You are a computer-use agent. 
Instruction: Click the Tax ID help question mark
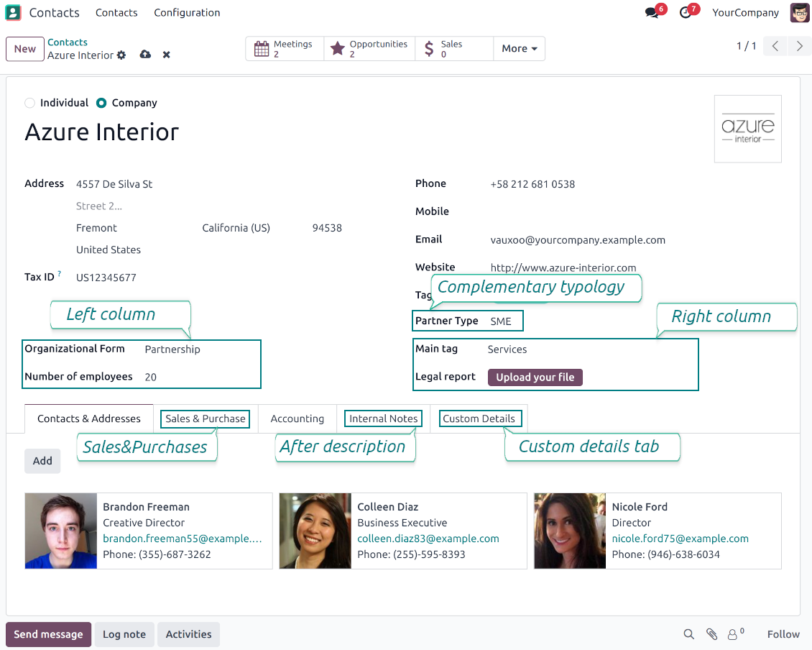(x=60, y=273)
